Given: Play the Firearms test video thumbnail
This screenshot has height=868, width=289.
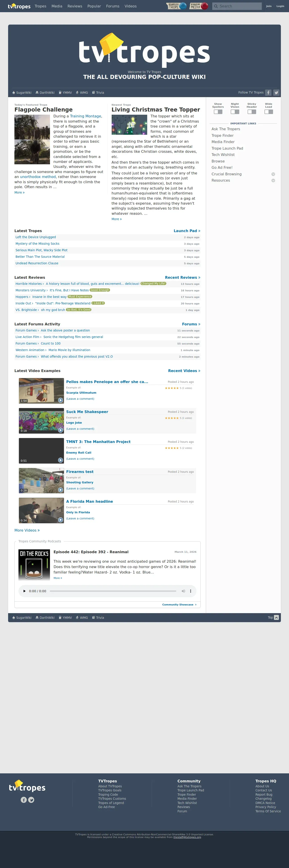Looking at the screenshot, I should 41,480.
